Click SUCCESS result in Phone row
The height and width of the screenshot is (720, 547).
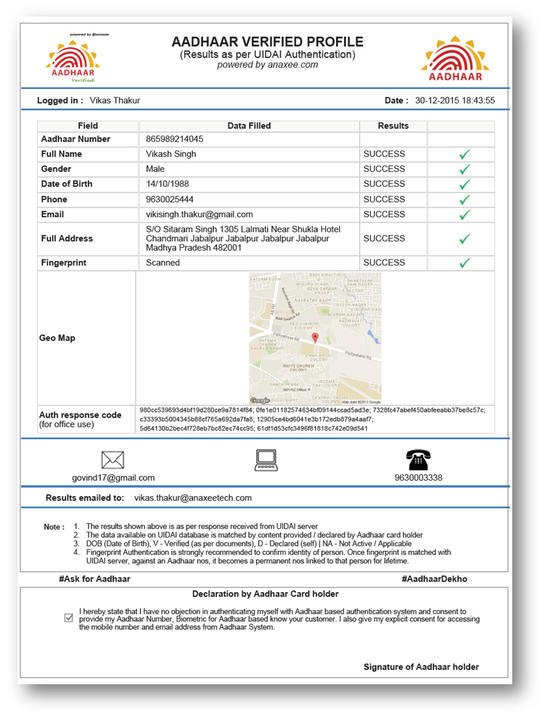[384, 199]
